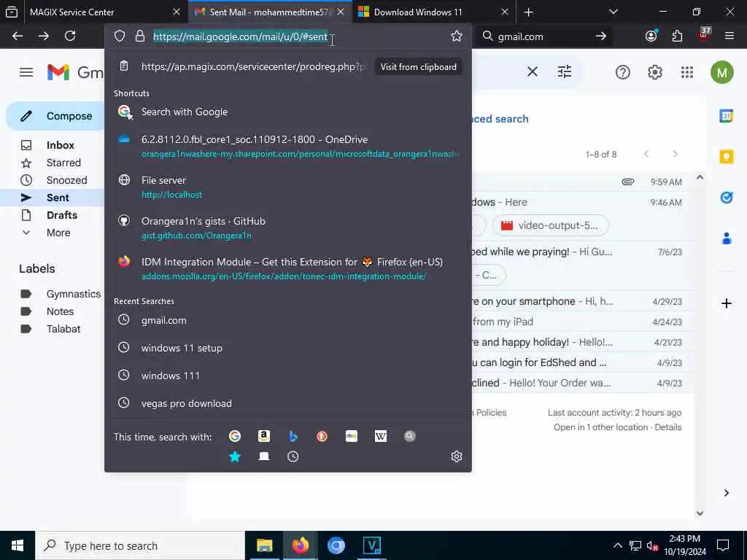
Task: Search this time with Google icon
Action: click(x=235, y=436)
